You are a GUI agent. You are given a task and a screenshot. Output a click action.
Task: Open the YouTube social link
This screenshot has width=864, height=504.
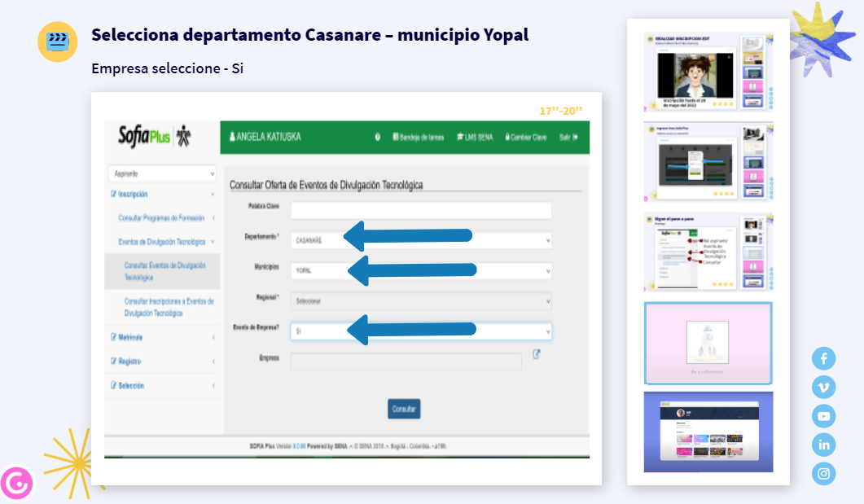(823, 416)
